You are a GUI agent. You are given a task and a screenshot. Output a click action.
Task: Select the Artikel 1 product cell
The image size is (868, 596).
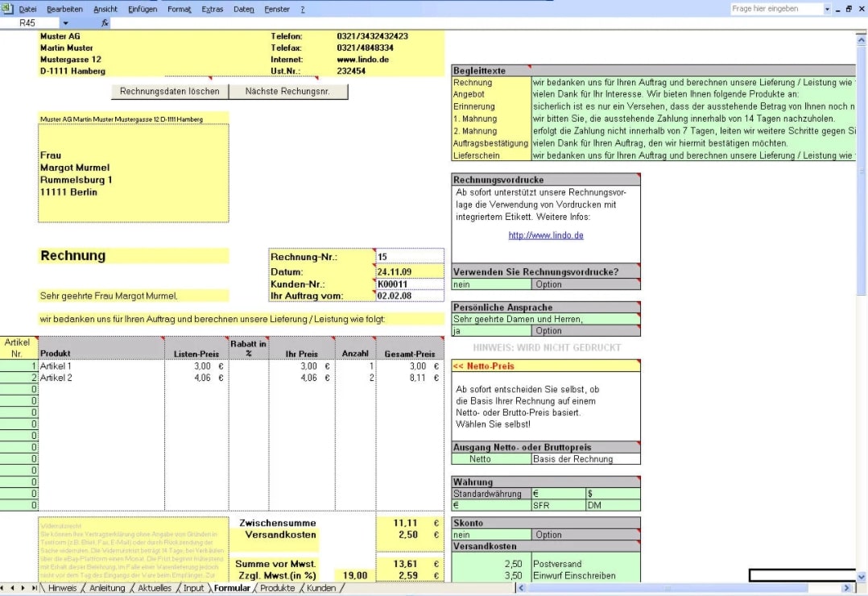point(101,366)
